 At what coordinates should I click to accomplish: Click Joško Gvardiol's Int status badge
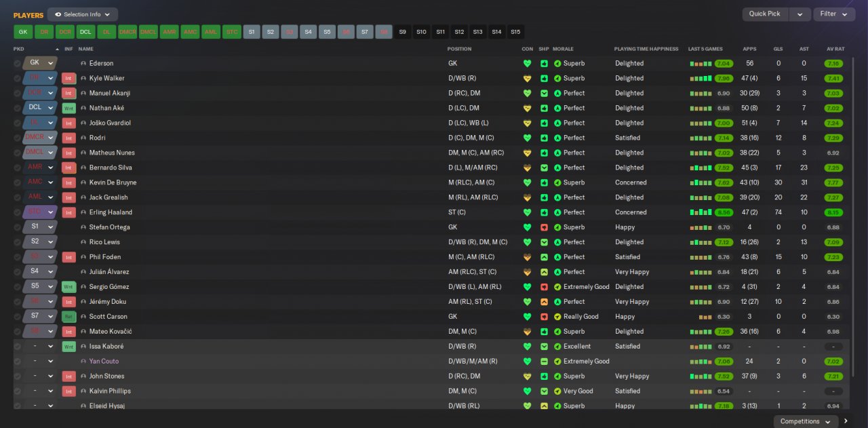click(x=68, y=123)
